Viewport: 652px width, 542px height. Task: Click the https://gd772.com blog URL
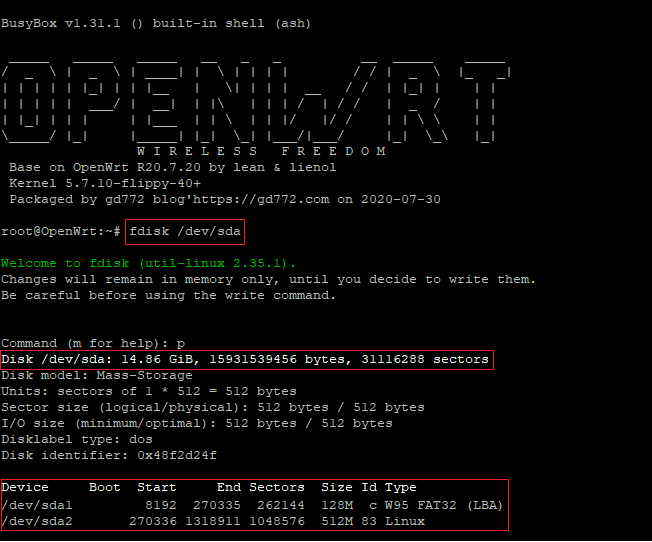tap(261, 199)
